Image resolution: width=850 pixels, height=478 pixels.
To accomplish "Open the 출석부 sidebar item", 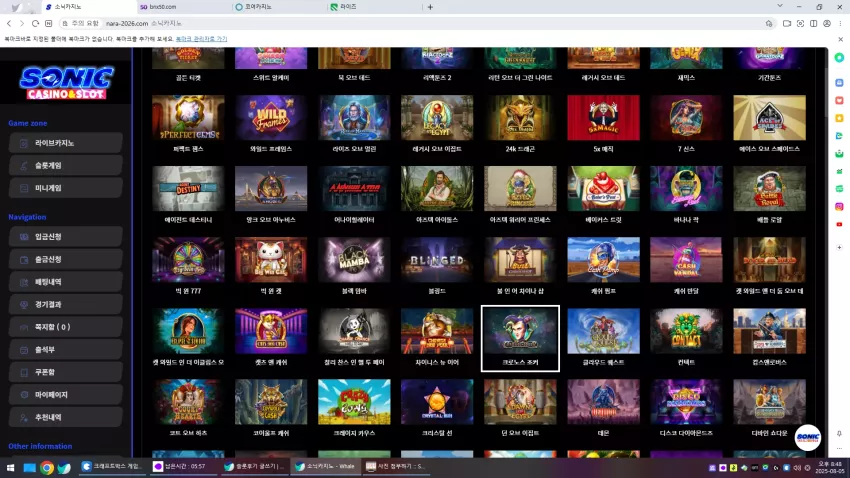I will pyautogui.click(x=66, y=350).
